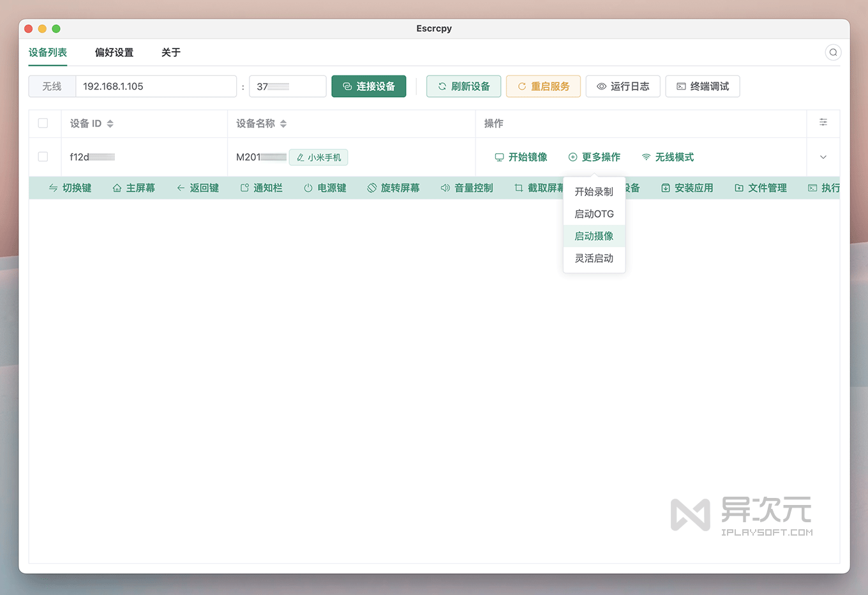Activate 旋转屏幕 to rotate the screen
This screenshot has width=868, height=595.
point(393,188)
